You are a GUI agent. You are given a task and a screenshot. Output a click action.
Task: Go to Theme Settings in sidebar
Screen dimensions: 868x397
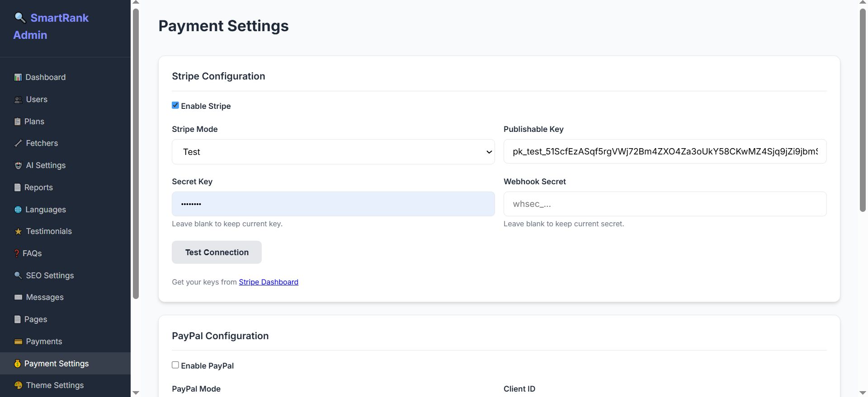[55, 385]
